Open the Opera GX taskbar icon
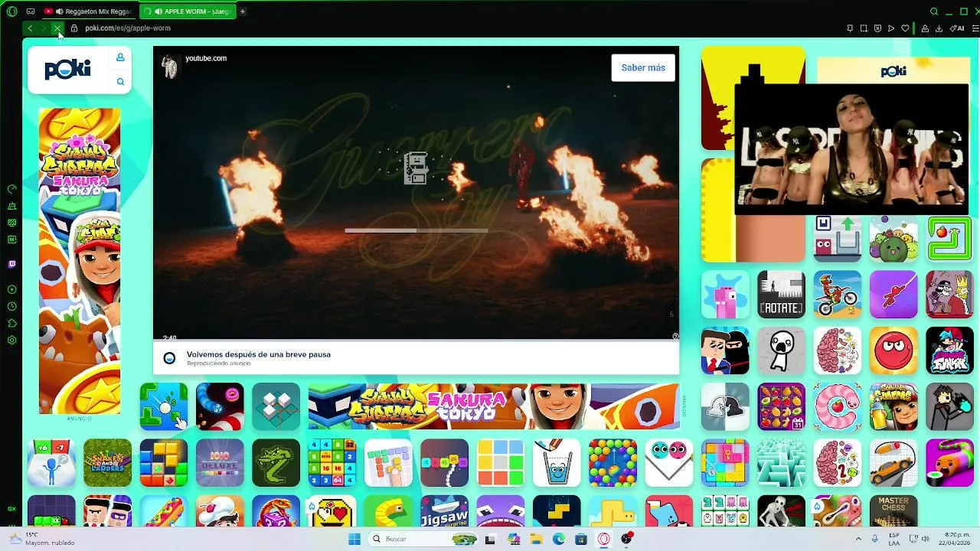 (x=604, y=539)
